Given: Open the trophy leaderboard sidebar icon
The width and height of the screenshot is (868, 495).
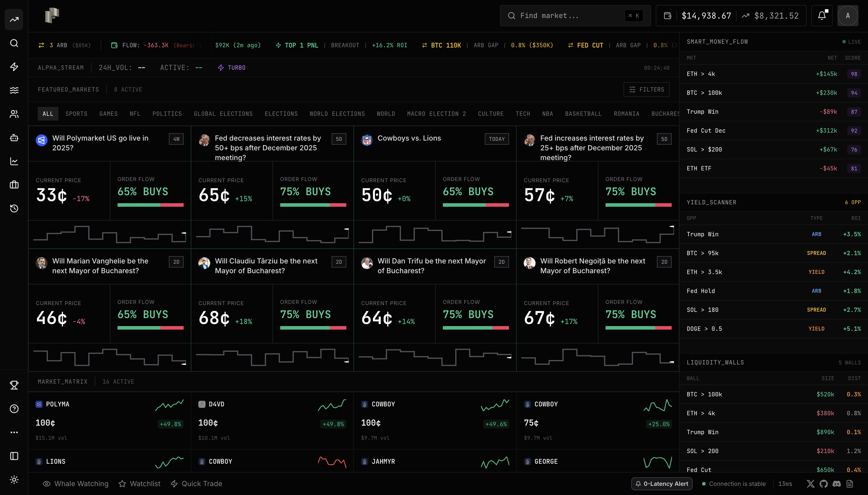Looking at the screenshot, I should coord(14,385).
